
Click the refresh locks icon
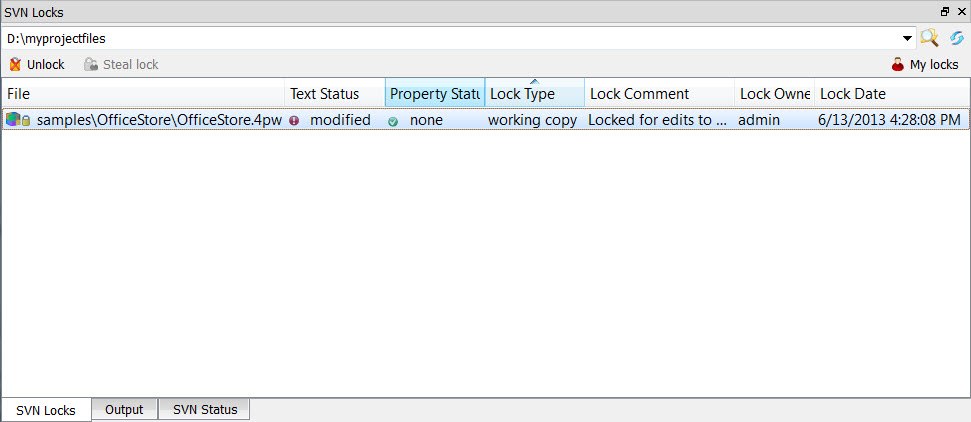[957, 38]
